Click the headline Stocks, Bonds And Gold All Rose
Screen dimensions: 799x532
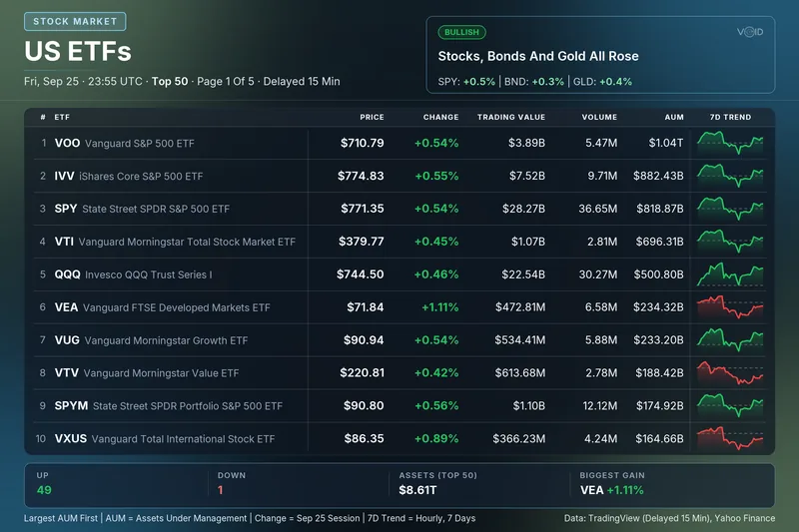pos(538,56)
